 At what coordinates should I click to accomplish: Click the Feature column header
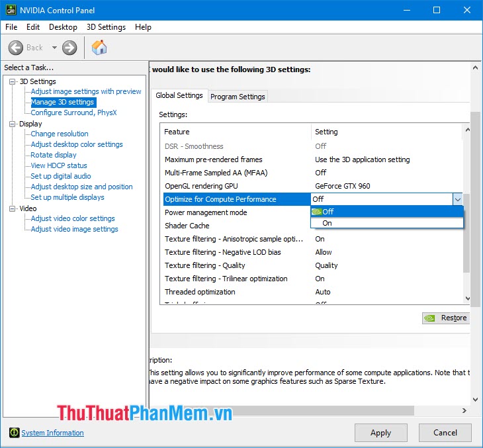click(x=236, y=132)
